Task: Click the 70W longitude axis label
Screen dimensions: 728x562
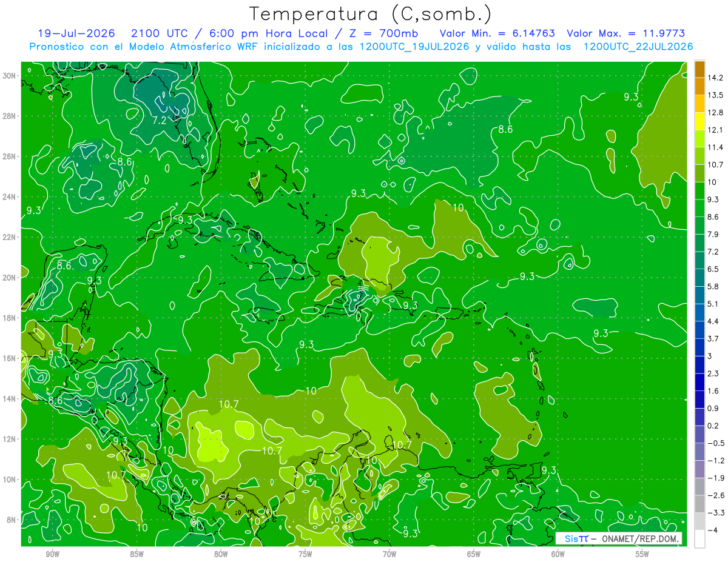Action: tap(389, 554)
